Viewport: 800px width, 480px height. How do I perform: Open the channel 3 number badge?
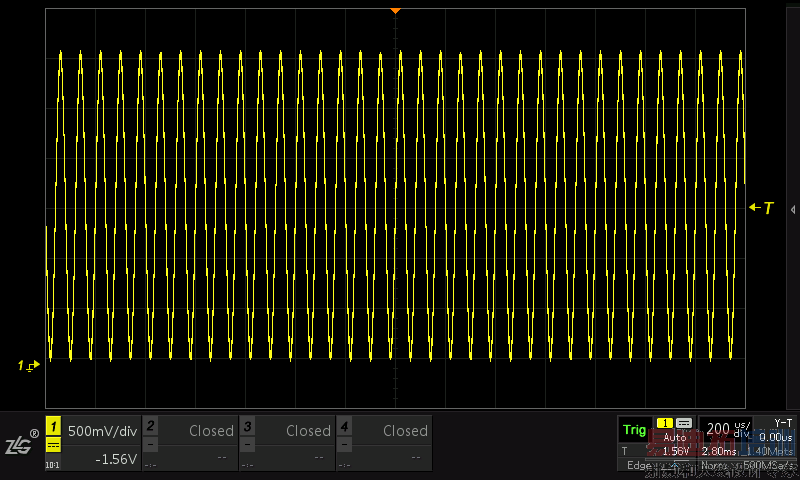click(247, 426)
